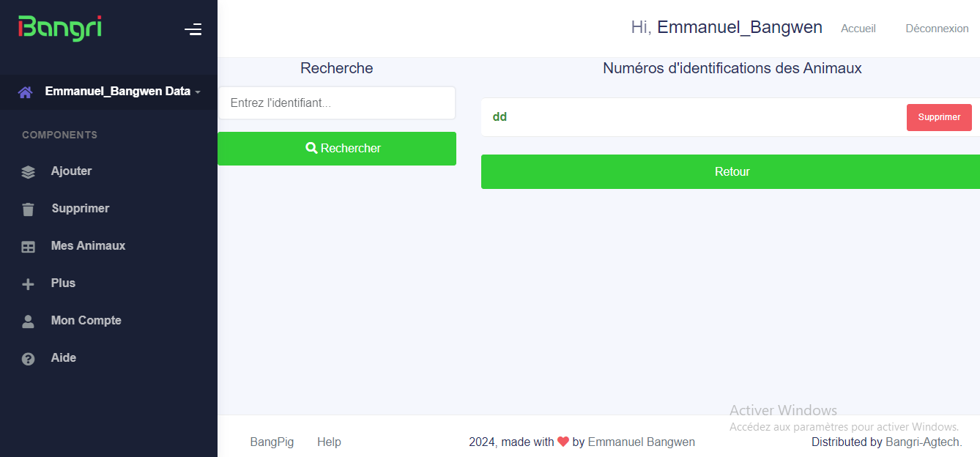
Task: Focus the identifier search input field
Action: coord(337,103)
